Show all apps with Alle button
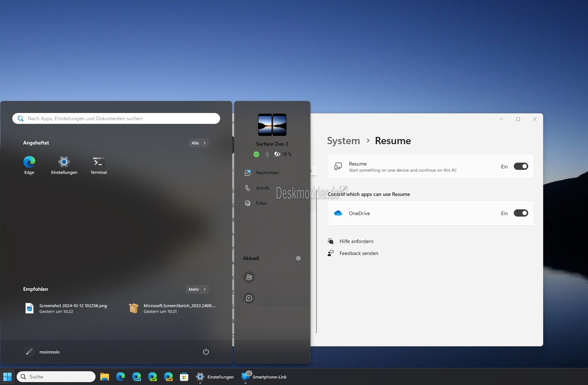The image size is (588, 385). point(198,143)
